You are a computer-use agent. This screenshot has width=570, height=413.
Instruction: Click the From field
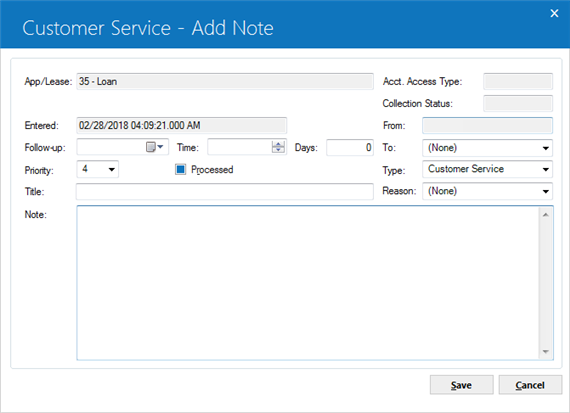[x=487, y=126]
